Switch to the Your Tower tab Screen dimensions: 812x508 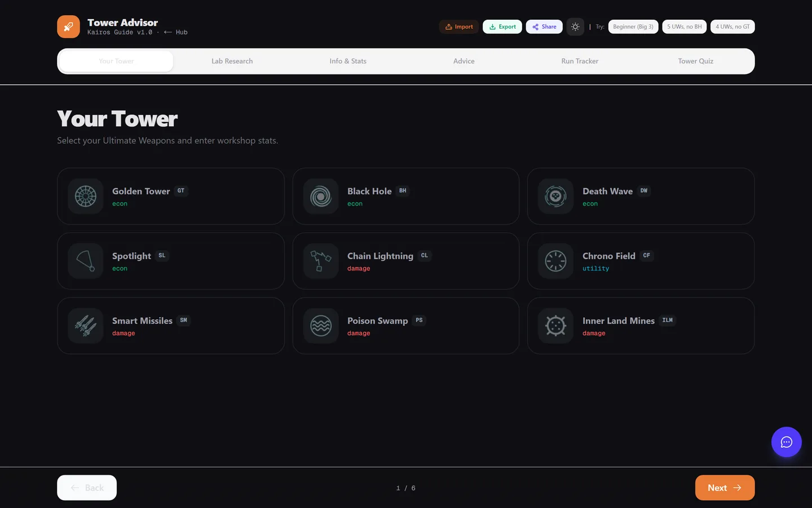pyautogui.click(x=116, y=61)
